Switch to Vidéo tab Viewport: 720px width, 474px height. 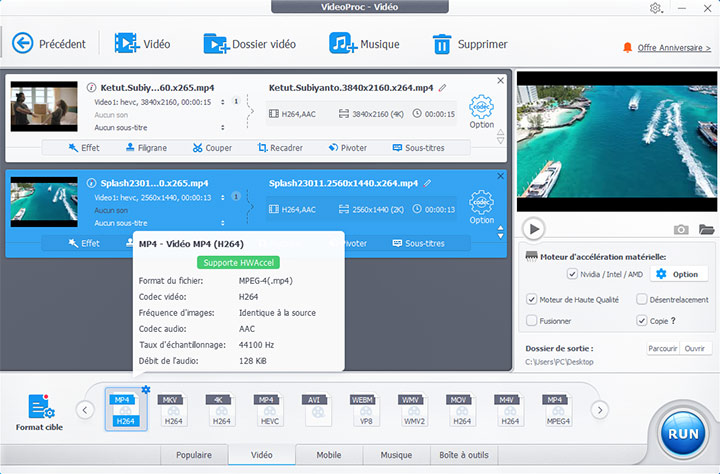[262, 455]
